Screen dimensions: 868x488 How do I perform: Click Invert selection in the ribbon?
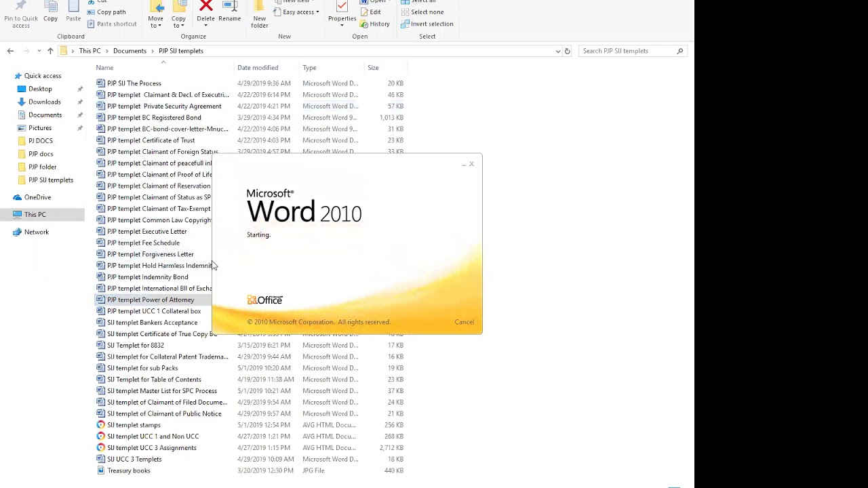point(427,24)
